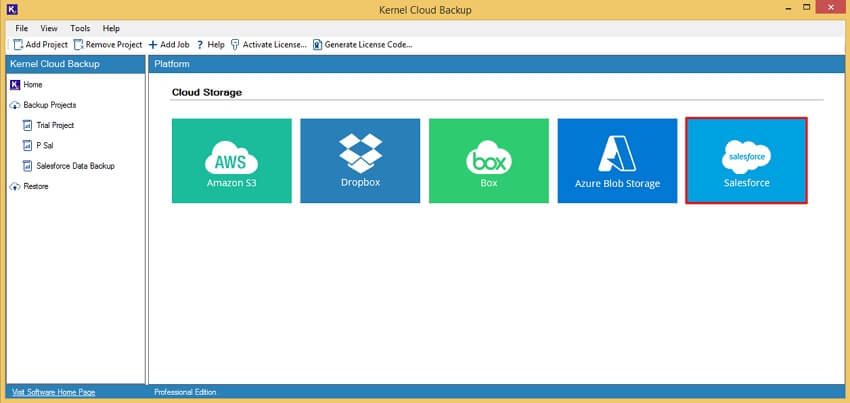The width and height of the screenshot is (850, 403).
Task: Select the Azure Blob Storage tile
Action: click(617, 161)
